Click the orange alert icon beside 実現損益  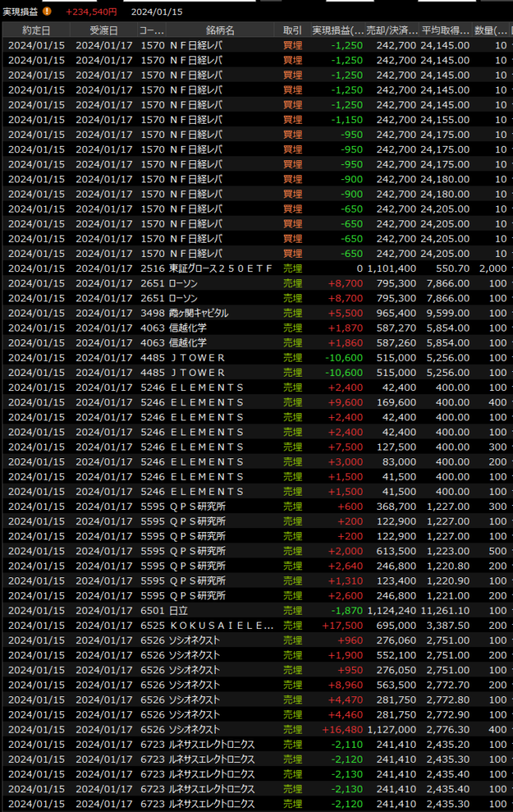(x=47, y=12)
